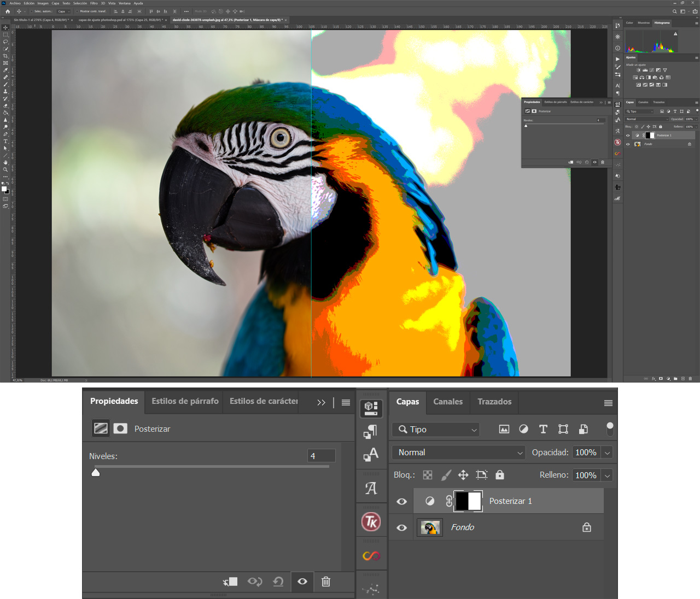Filter layers by adjustment layers icon
Viewport: 700px width, 599px height.
click(x=523, y=429)
